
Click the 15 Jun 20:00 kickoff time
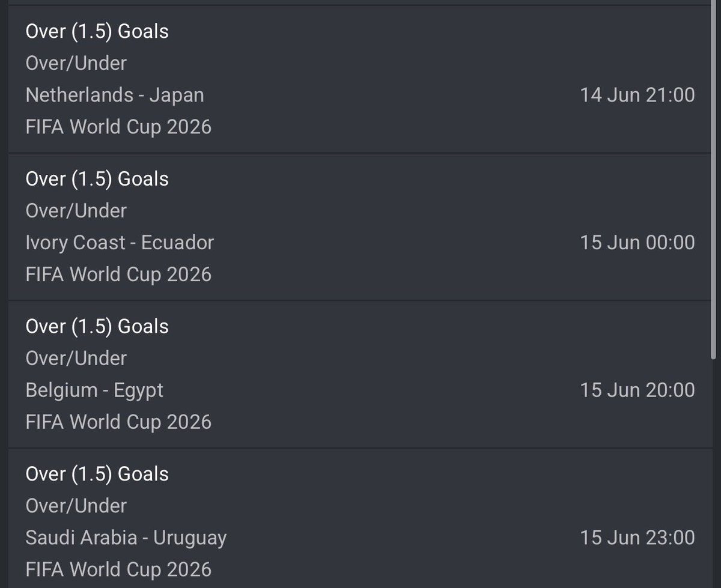pos(637,390)
